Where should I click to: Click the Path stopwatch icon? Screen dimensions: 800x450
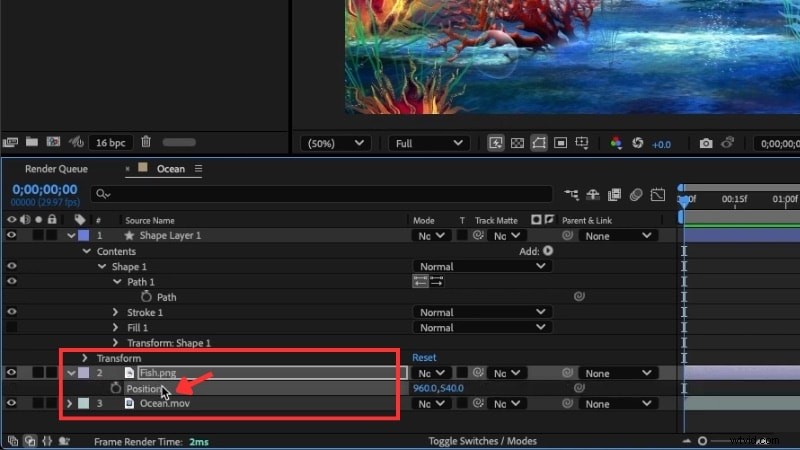(x=146, y=296)
